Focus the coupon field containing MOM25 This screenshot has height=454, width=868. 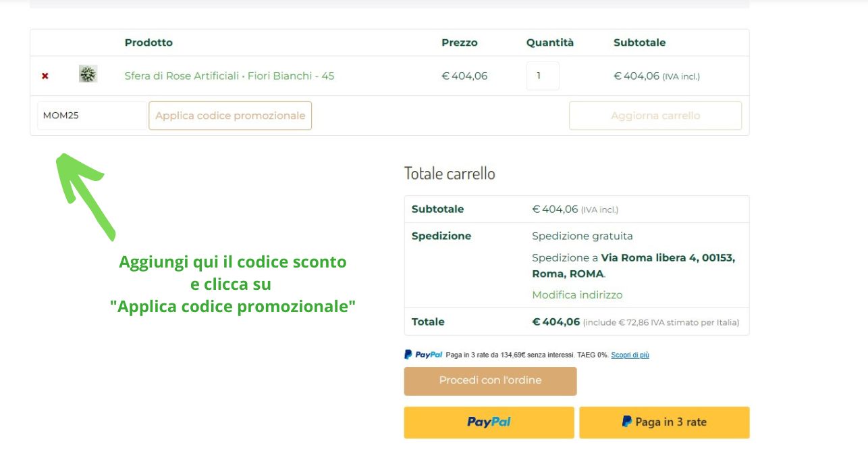(92, 116)
